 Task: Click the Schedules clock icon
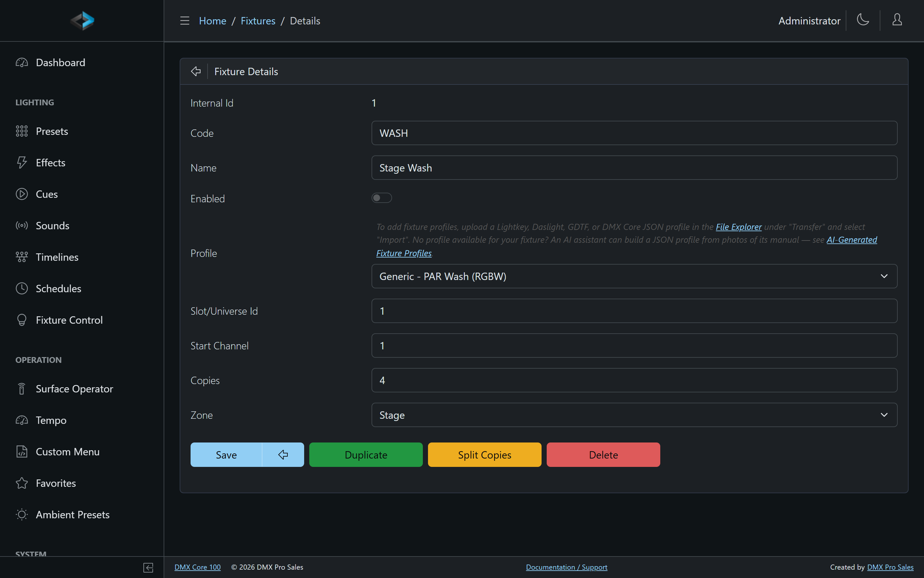(22, 289)
